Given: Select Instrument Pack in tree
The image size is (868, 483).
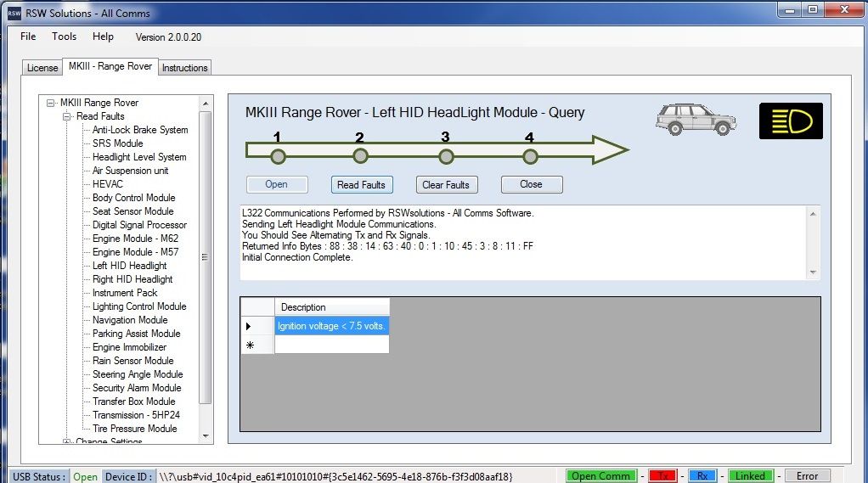Looking at the screenshot, I should 125,293.
